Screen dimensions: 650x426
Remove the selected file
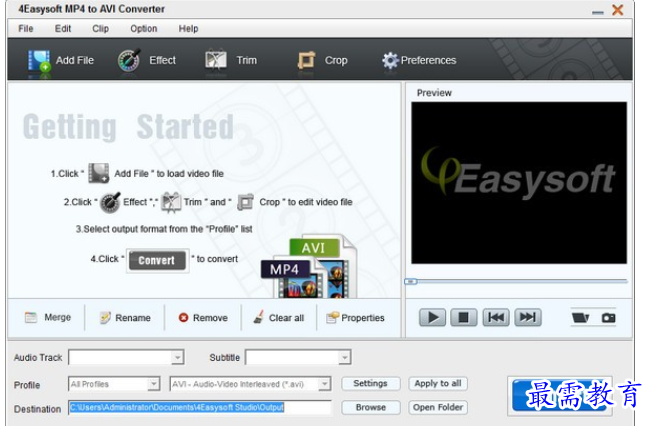tap(203, 318)
